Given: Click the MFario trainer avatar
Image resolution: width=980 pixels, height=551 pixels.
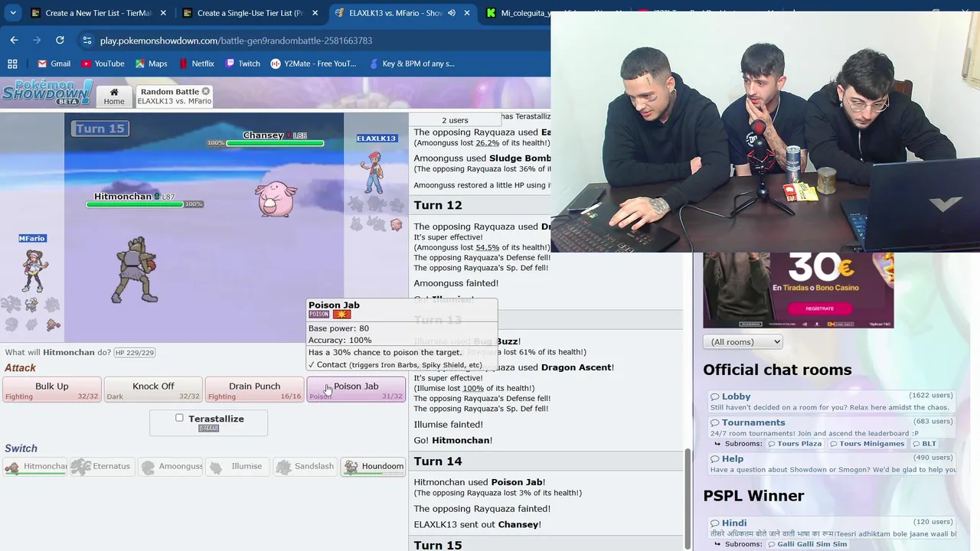Looking at the screenshot, I should [x=33, y=269].
